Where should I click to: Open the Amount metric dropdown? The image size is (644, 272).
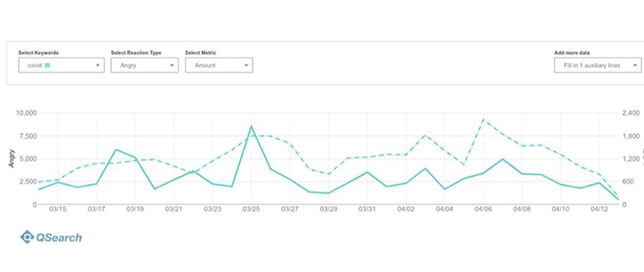219,65
